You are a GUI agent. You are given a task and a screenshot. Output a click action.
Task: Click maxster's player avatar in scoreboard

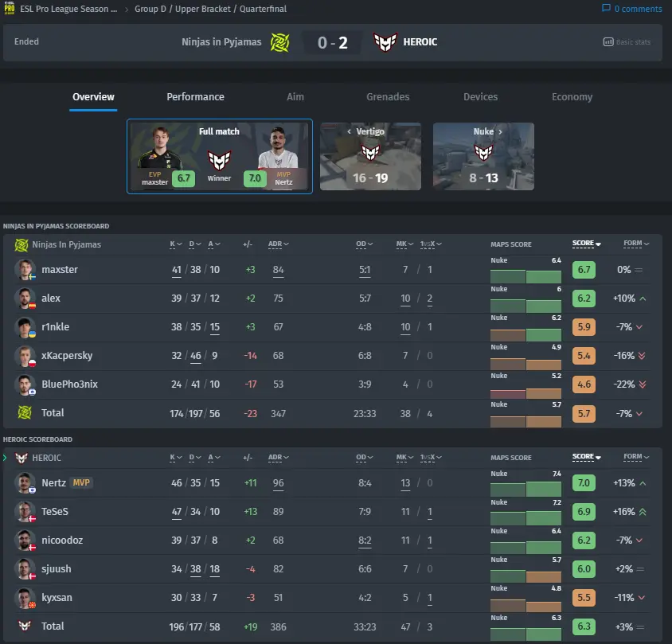click(x=25, y=270)
